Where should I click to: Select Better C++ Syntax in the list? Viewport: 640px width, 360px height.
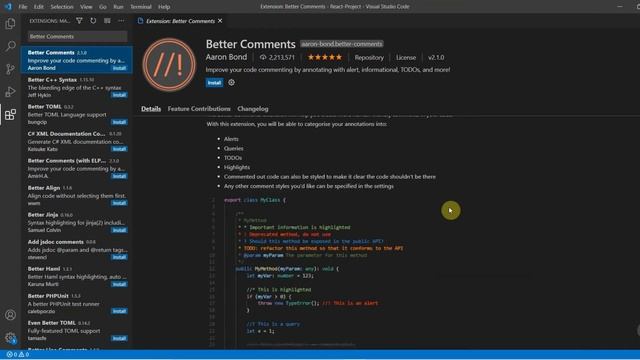pos(77,87)
